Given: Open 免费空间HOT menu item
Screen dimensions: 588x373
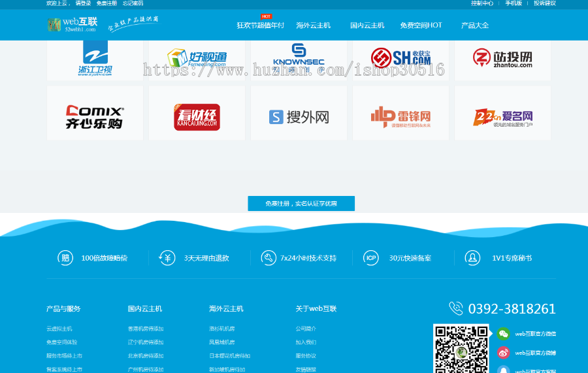Looking at the screenshot, I should (x=421, y=25).
